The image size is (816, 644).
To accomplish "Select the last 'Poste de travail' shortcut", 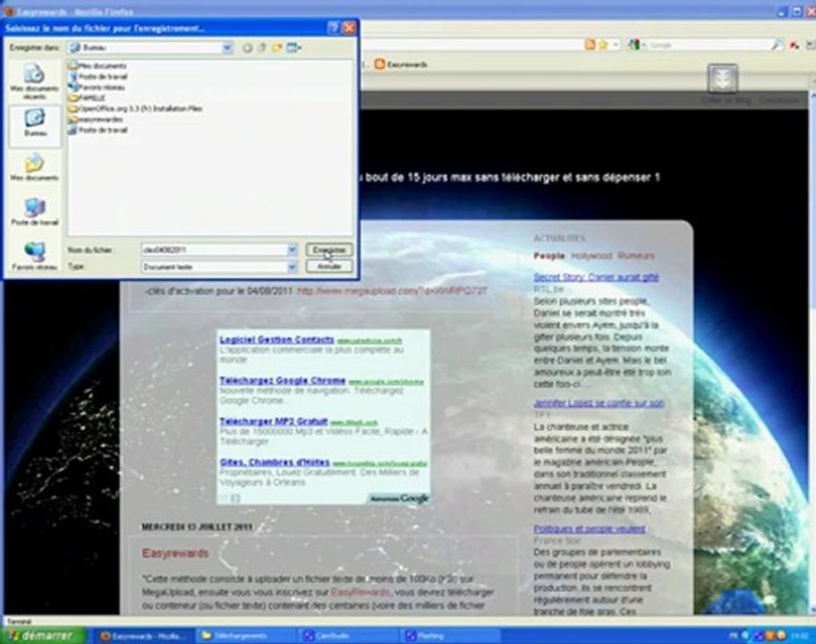I will click(x=98, y=130).
